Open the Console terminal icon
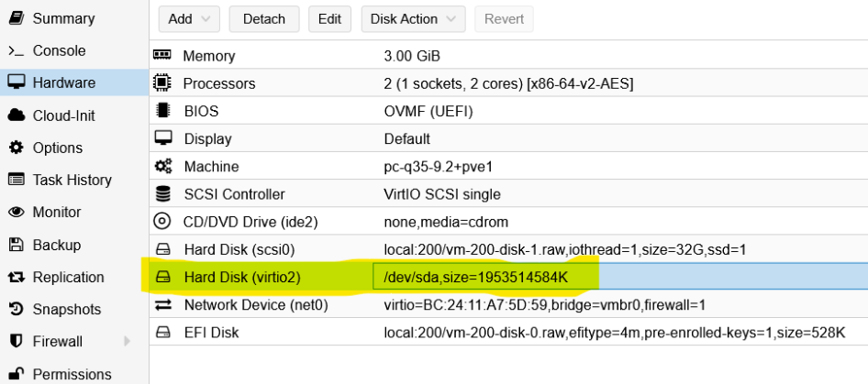The height and width of the screenshot is (384, 868). click(x=16, y=51)
